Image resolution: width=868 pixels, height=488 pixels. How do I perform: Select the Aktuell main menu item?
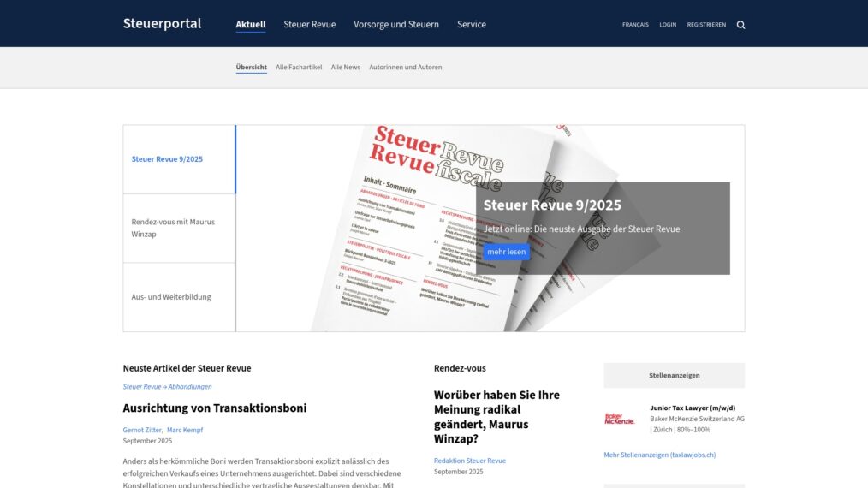pyautogui.click(x=251, y=24)
